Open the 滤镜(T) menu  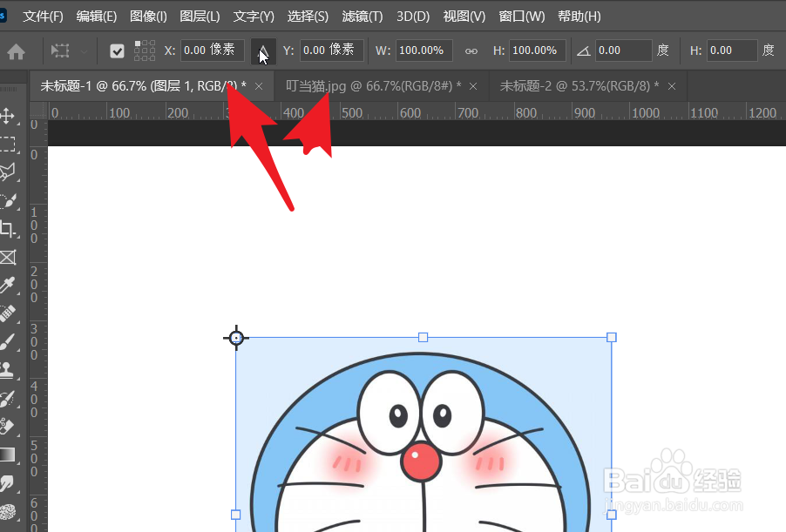(362, 17)
